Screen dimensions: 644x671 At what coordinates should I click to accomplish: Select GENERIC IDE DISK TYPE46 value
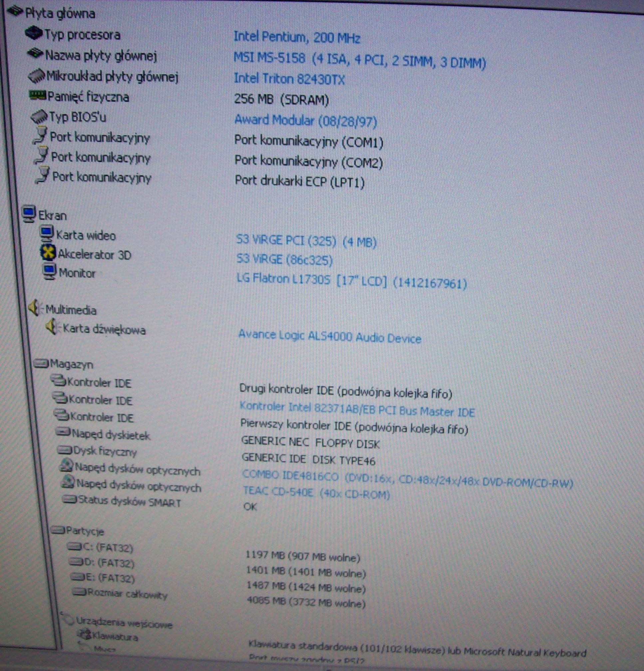click(308, 459)
